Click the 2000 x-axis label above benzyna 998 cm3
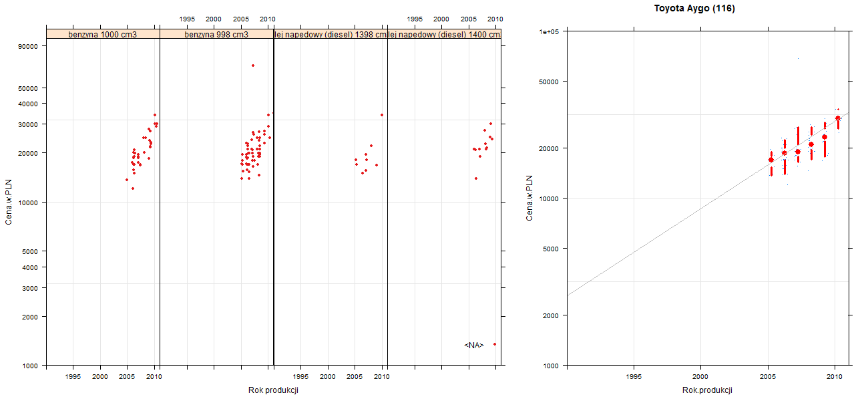Viewport: 868px width, 401px height. pos(214,19)
